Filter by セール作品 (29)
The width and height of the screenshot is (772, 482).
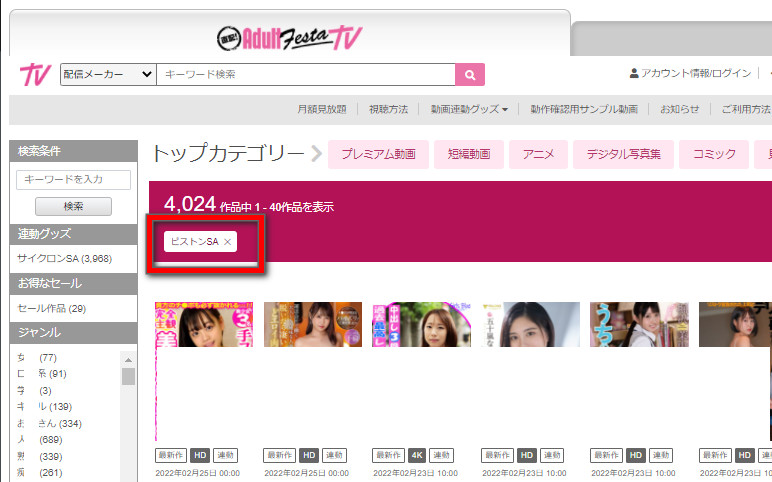pos(52,309)
